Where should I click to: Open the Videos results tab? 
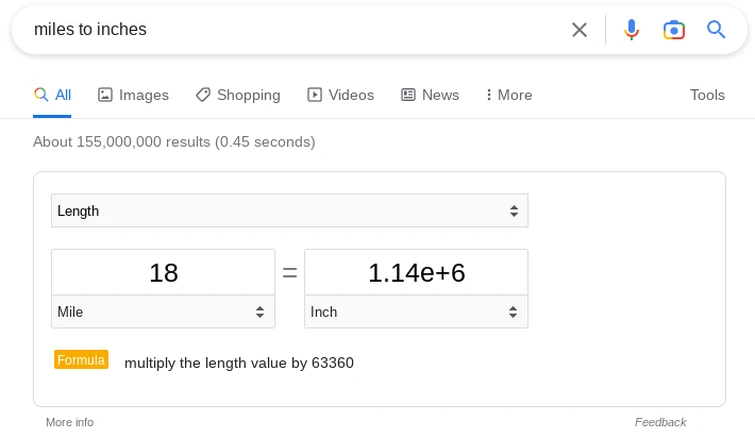[340, 95]
